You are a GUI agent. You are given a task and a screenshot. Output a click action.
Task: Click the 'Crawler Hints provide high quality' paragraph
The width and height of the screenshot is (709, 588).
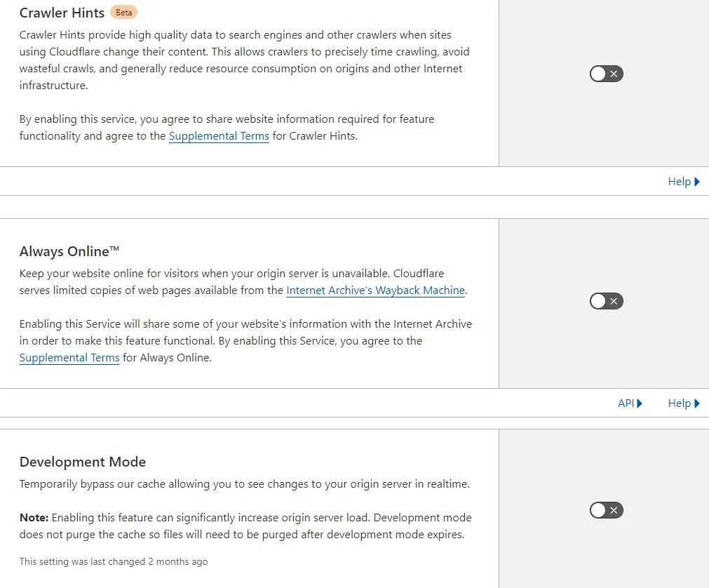(x=244, y=60)
